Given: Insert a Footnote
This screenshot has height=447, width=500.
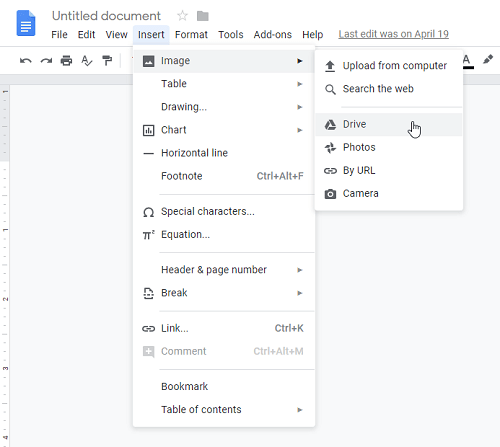Looking at the screenshot, I should (x=224, y=176).
